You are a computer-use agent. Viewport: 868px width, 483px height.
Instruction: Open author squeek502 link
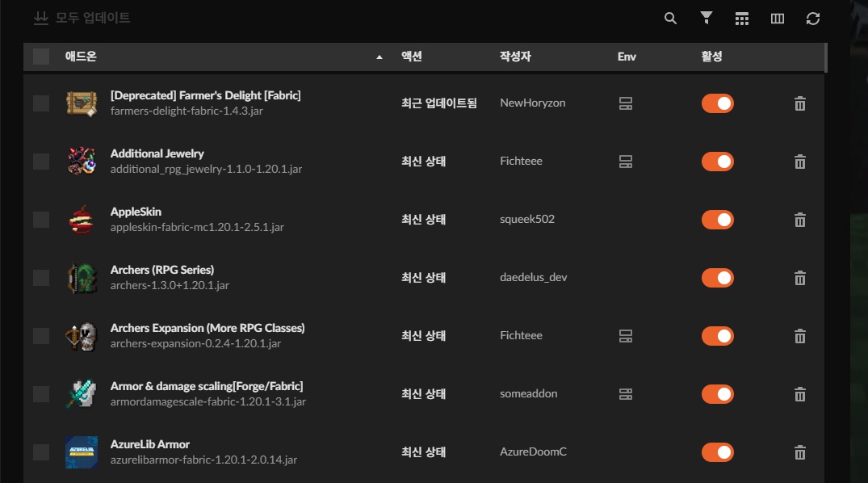(x=527, y=220)
